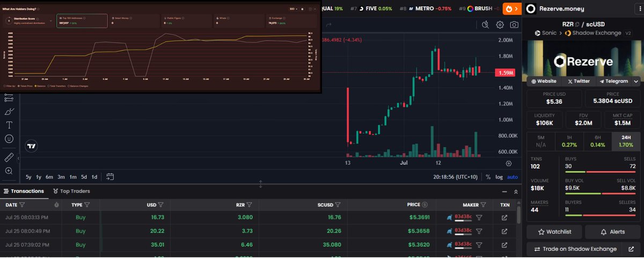The image size is (644, 258).
Task: Select the Text annotation tool
Action: (9, 125)
